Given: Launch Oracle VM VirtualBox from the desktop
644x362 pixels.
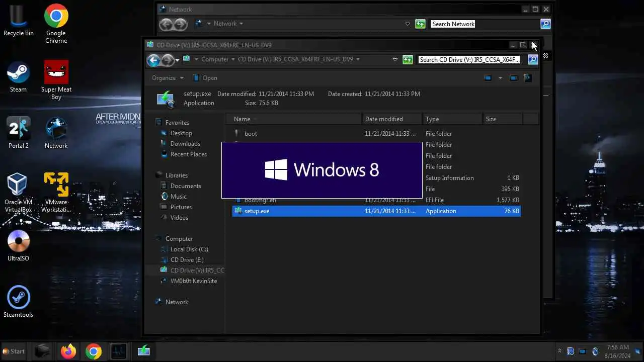Looking at the screenshot, I should pos(18,193).
